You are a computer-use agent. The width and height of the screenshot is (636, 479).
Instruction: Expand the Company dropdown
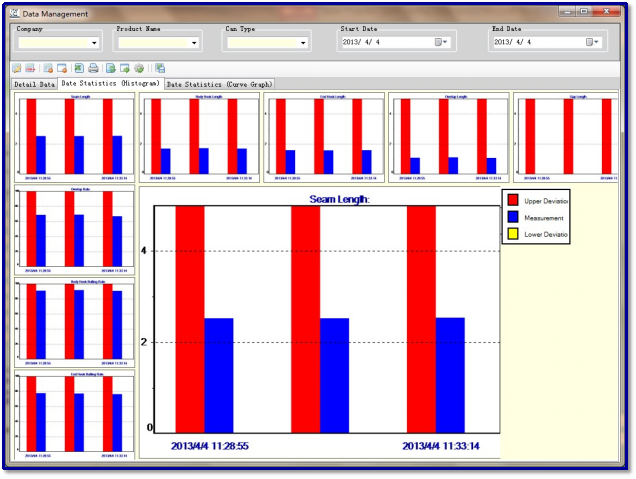click(94, 43)
